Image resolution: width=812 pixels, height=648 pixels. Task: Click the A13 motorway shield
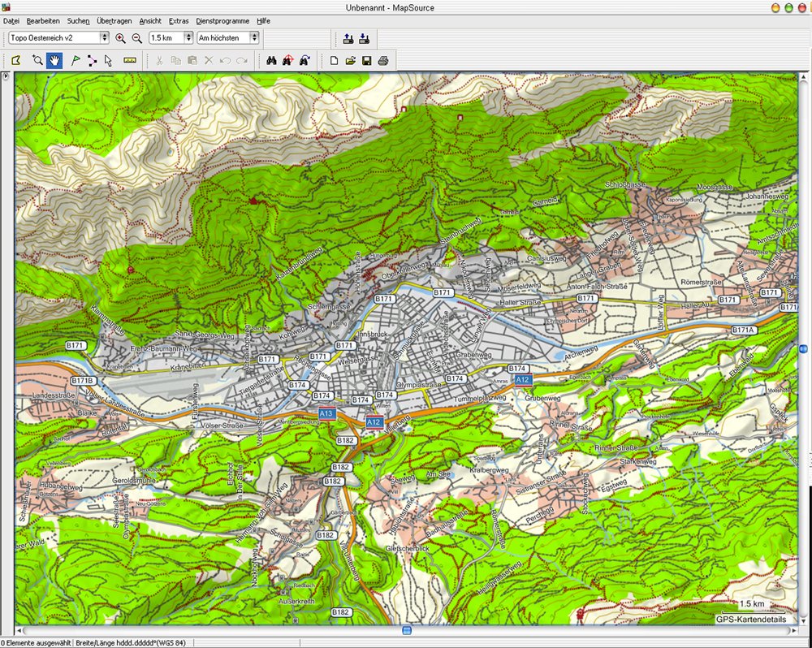pyautogui.click(x=326, y=413)
